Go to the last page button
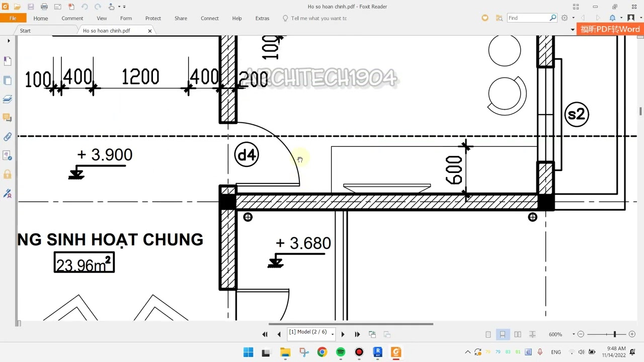This screenshot has width=644, height=362. pos(357,334)
